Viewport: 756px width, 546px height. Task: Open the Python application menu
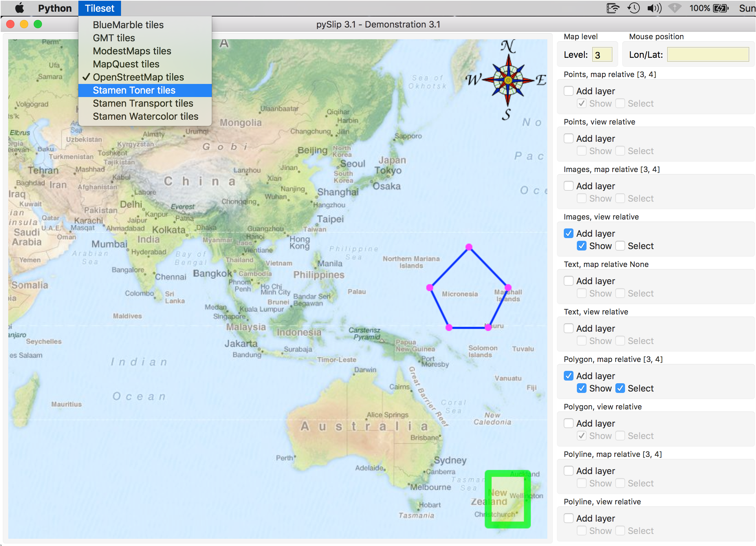coord(55,8)
